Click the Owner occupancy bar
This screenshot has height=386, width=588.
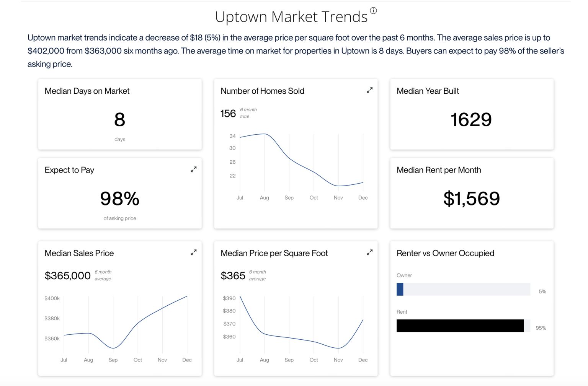(463, 289)
